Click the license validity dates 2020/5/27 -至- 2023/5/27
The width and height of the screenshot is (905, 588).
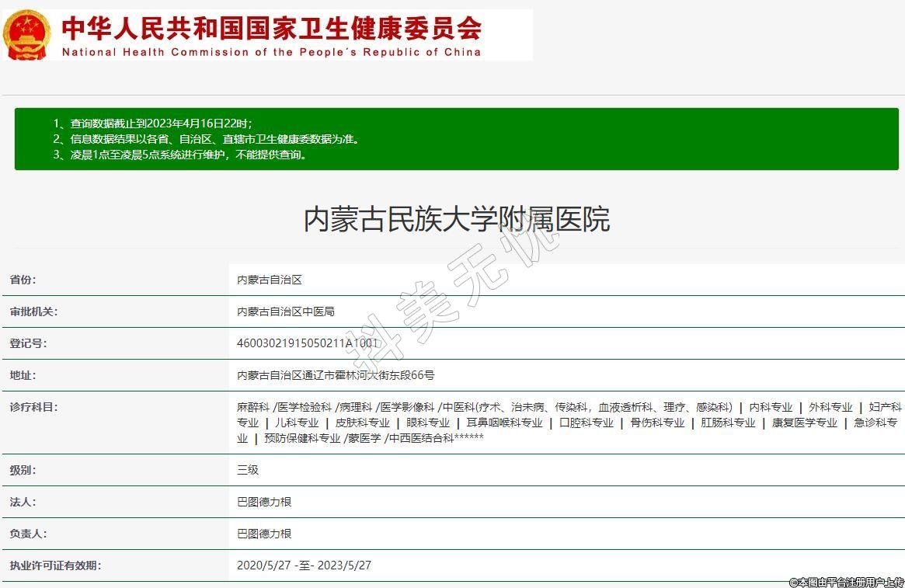pyautogui.click(x=304, y=565)
